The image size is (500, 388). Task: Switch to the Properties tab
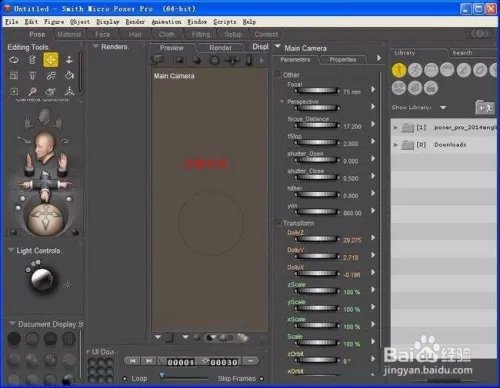[x=343, y=60]
